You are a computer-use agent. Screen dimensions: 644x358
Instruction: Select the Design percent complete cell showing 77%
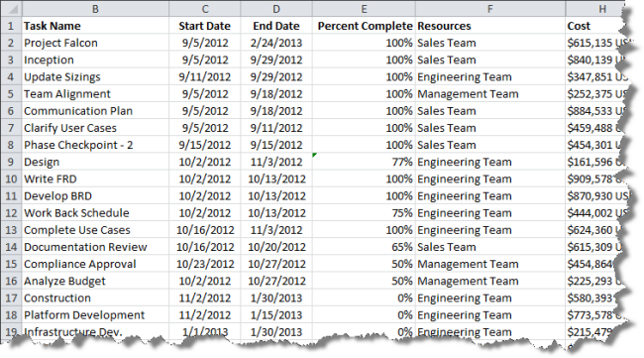pos(364,162)
